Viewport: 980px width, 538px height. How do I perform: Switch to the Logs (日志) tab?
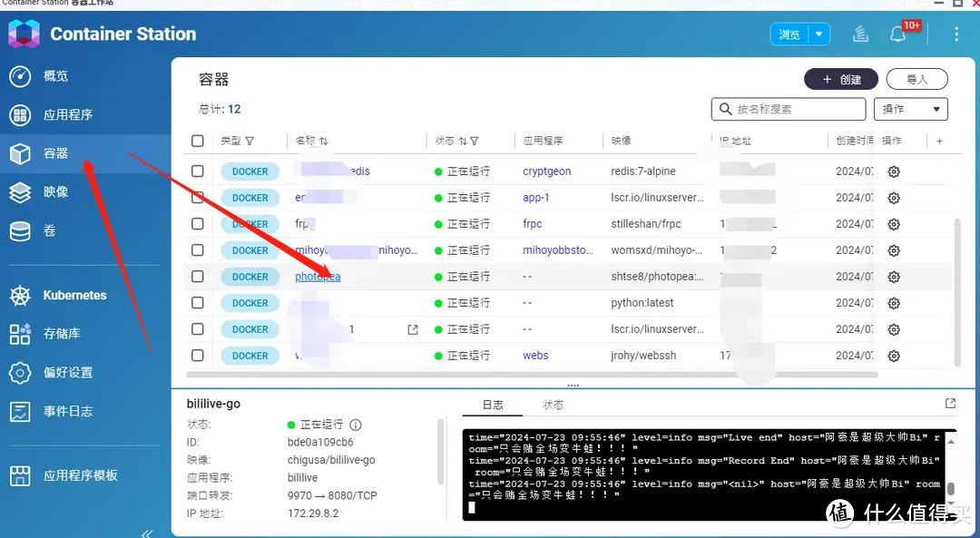pos(493,405)
